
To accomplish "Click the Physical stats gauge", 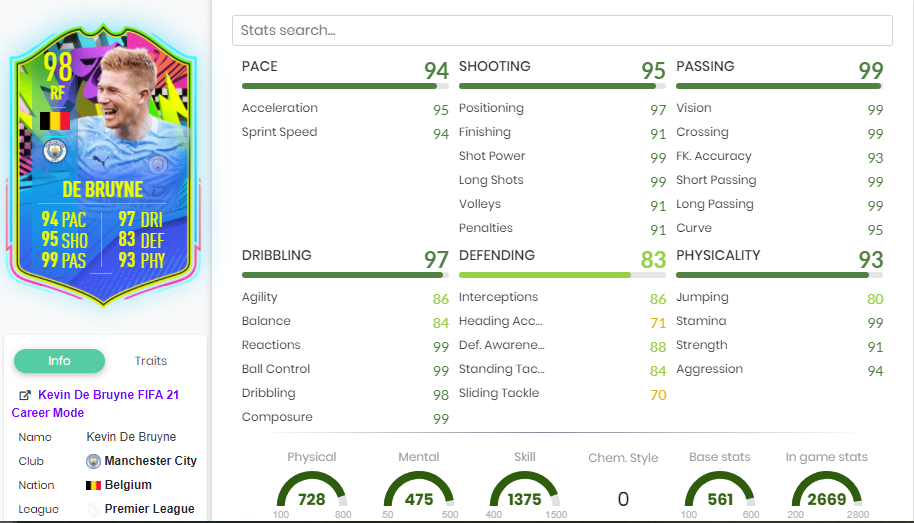I will 311,492.
